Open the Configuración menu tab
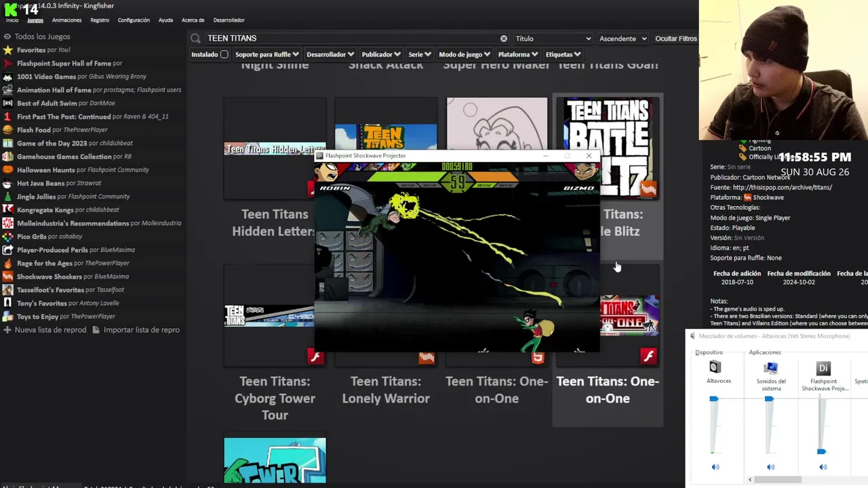 [x=134, y=20]
